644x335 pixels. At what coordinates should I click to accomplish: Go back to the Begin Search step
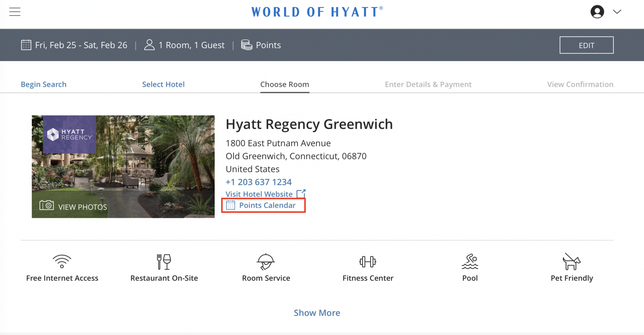44,84
